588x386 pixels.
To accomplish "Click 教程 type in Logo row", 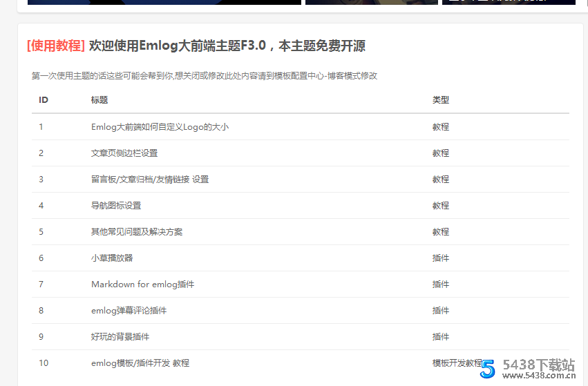I will click(441, 127).
